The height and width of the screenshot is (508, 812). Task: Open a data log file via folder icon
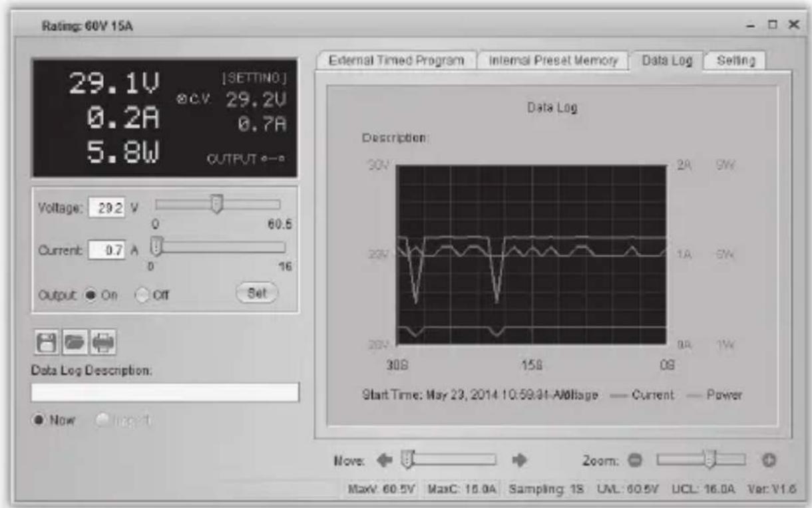point(73,344)
